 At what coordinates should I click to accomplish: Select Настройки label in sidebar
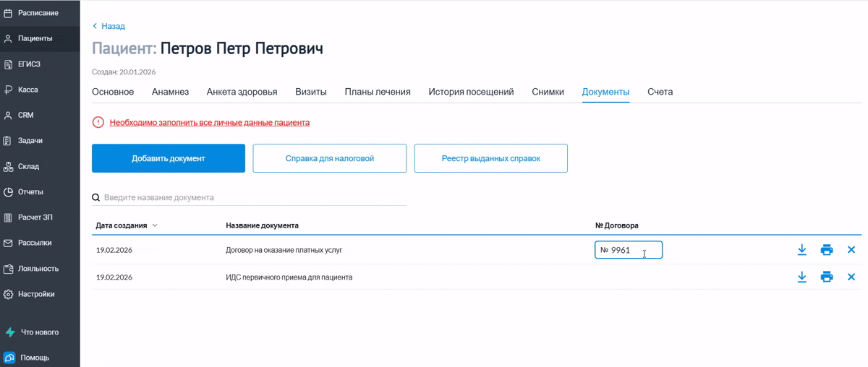point(36,294)
